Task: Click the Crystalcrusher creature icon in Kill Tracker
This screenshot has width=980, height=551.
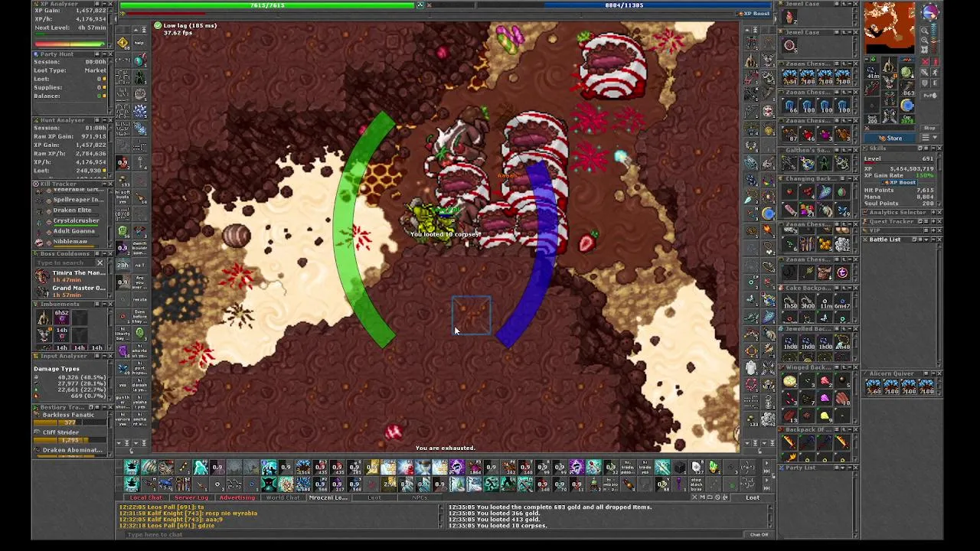Action: 40,222
